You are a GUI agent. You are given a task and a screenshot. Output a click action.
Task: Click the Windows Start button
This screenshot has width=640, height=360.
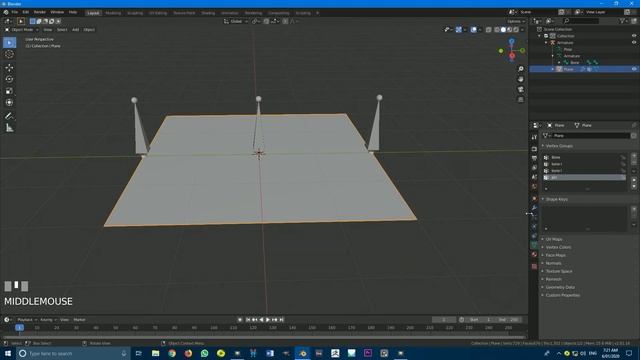click(8, 353)
